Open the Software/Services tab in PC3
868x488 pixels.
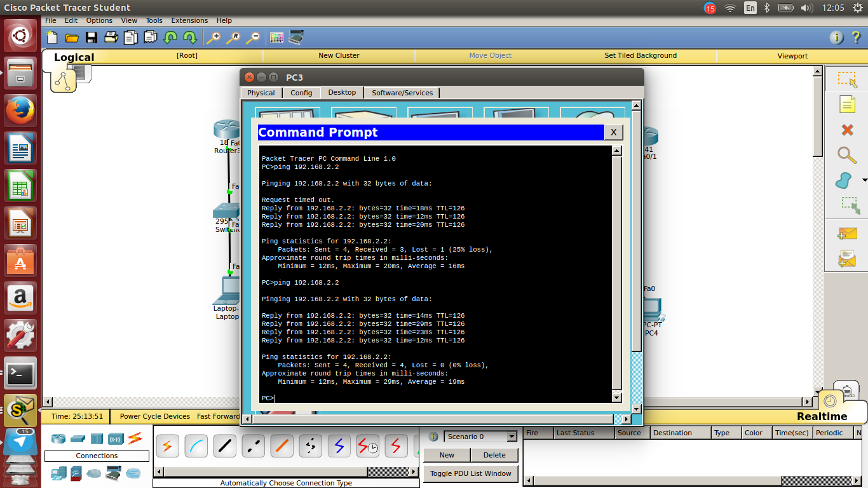click(x=402, y=93)
